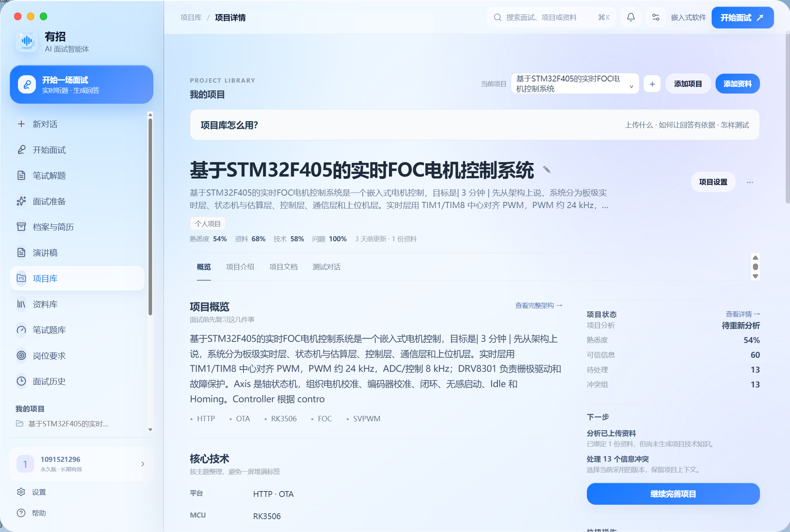Click the plus button next to project dropdown
Viewport: 790px width, 532px height.
pyautogui.click(x=652, y=84)
